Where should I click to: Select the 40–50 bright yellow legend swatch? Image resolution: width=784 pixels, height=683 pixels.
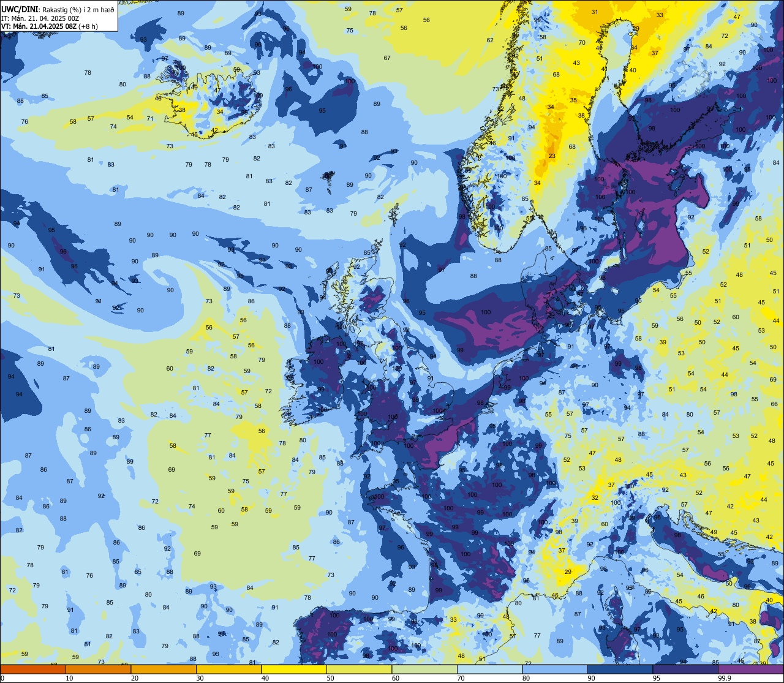(x=294, y=669)
